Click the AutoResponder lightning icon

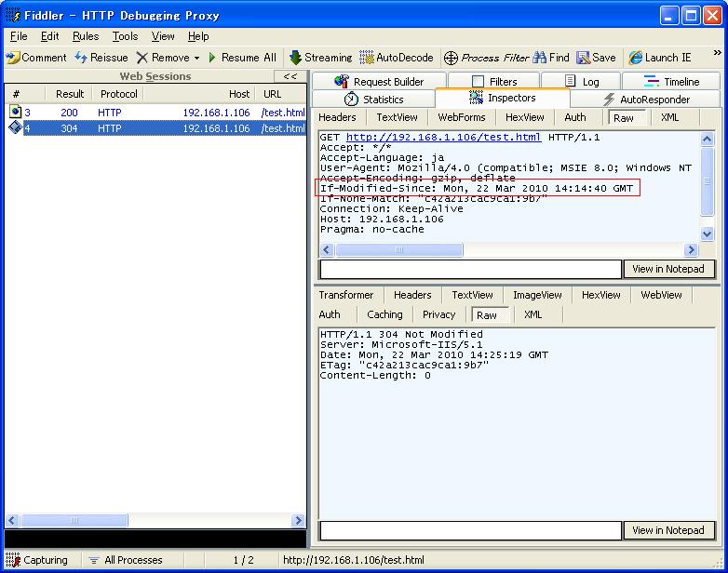609,100
